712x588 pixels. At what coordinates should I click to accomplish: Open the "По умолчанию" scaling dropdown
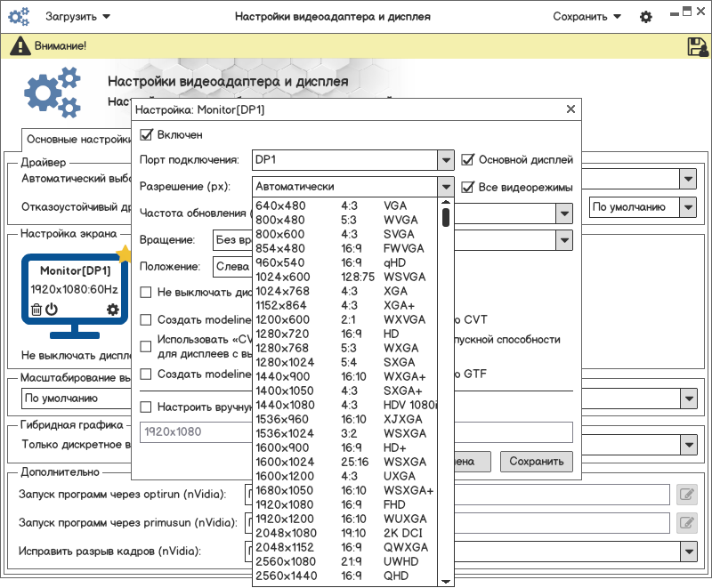tap(687, 399)
